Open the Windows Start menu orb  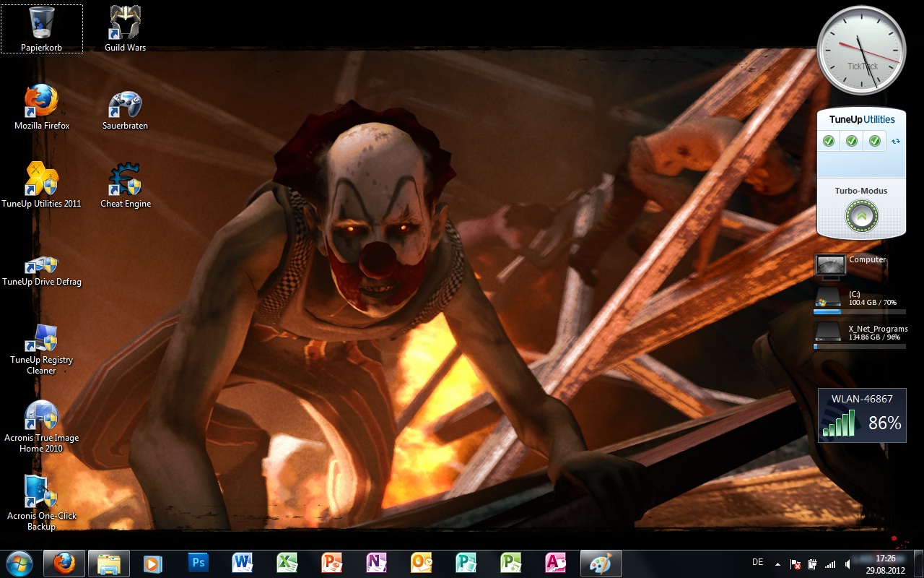click(19, 564)
